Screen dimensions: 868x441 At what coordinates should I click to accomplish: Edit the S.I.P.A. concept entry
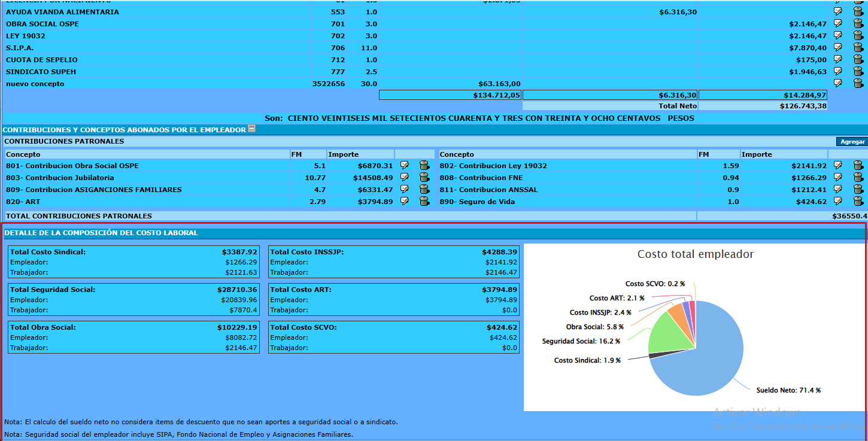(x=838, y=47)
